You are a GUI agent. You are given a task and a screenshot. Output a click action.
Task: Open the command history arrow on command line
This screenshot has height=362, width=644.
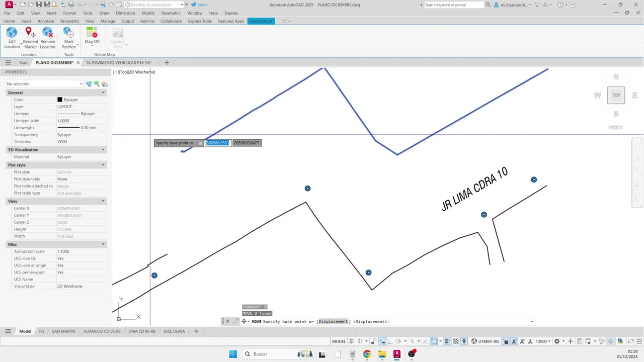[x=532, y=321]
